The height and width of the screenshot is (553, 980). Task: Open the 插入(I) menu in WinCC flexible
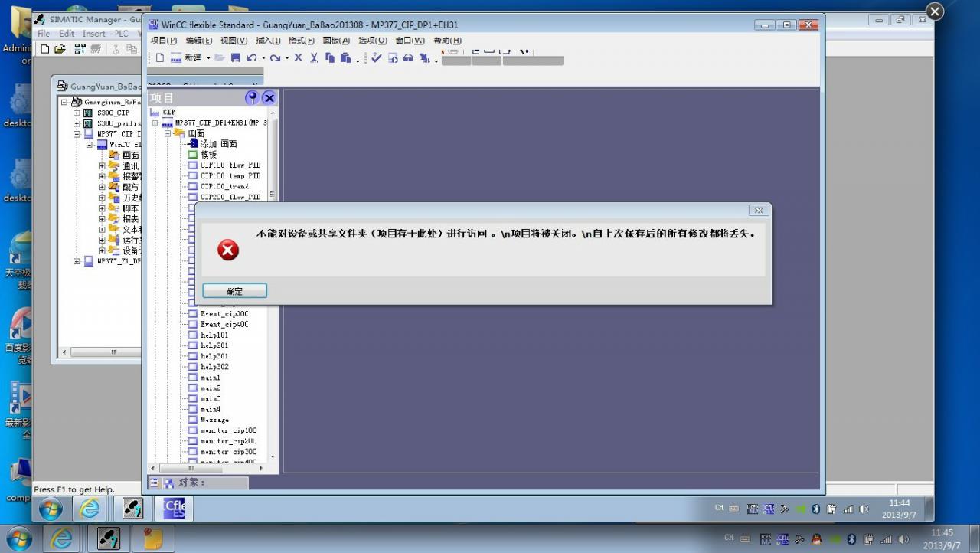268,41
